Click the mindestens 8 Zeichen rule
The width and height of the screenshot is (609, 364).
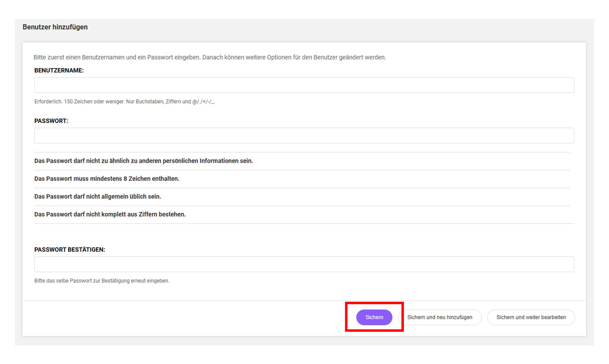click(x=107, y=179)
